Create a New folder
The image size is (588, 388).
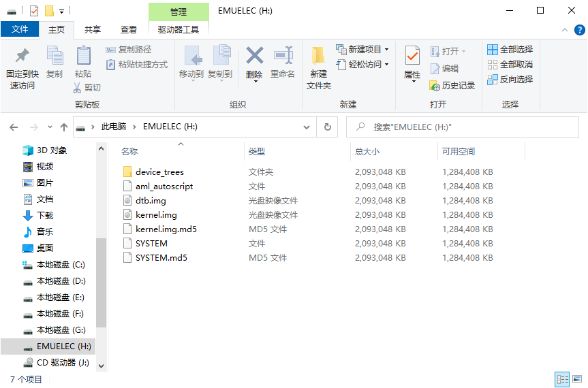pyautogui.click(x=319, y=68)
